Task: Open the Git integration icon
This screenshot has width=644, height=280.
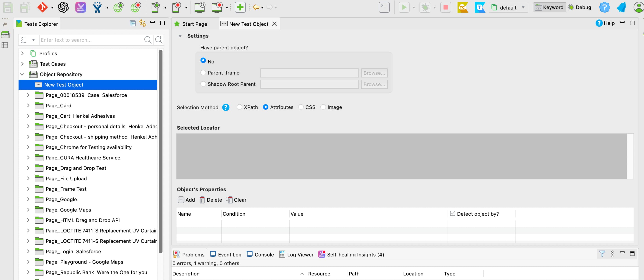Action: pos(43,7)
